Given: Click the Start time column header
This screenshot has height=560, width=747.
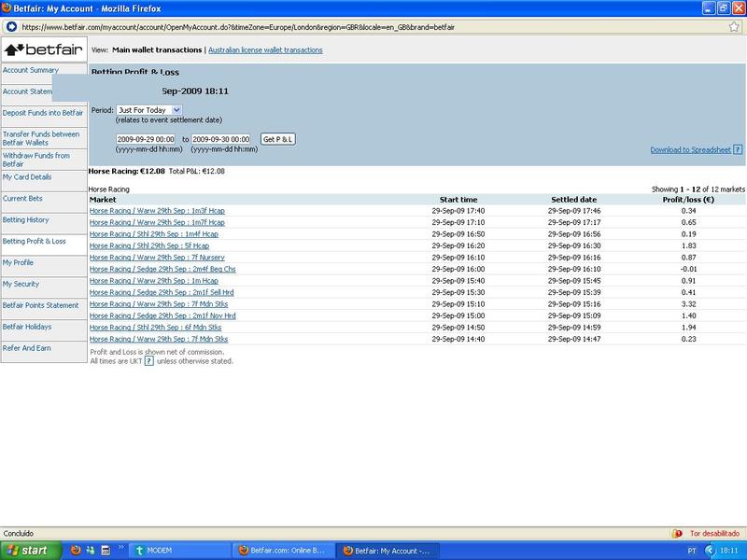Looking at the screenshot, I should (x=458, y=200).
